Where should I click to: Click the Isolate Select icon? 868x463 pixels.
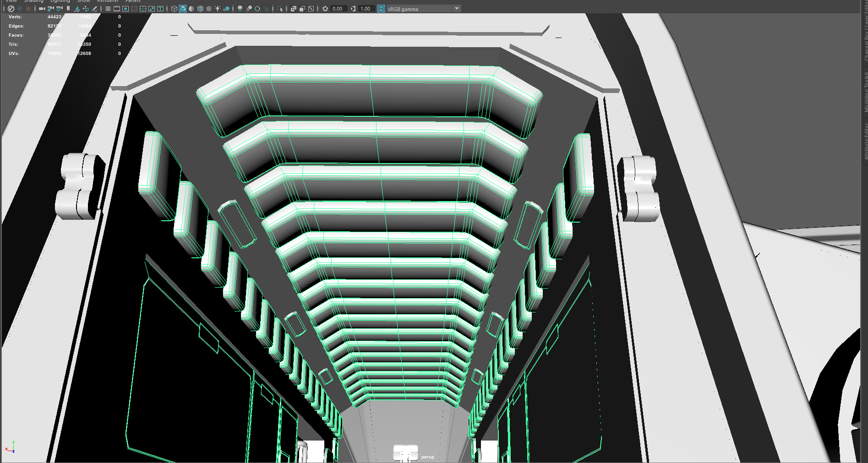[280, 9]
